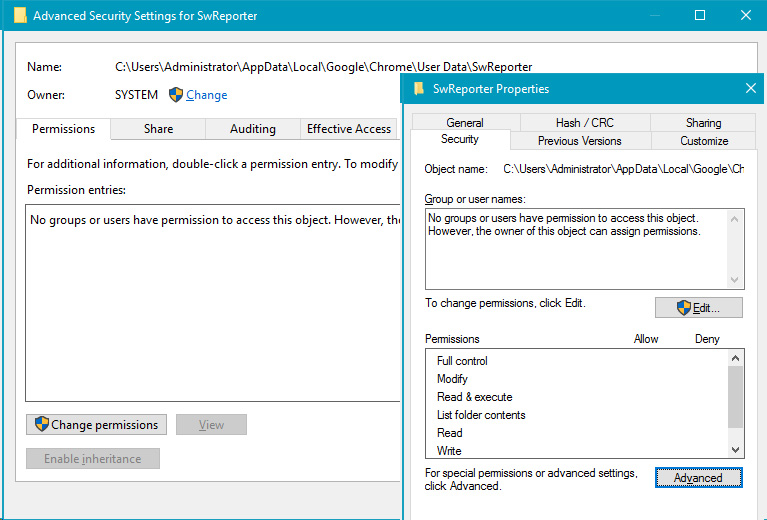Click the folder icon in Advanced Security title bar
This screenshot has width=767, height=520.
coord(20,15)
